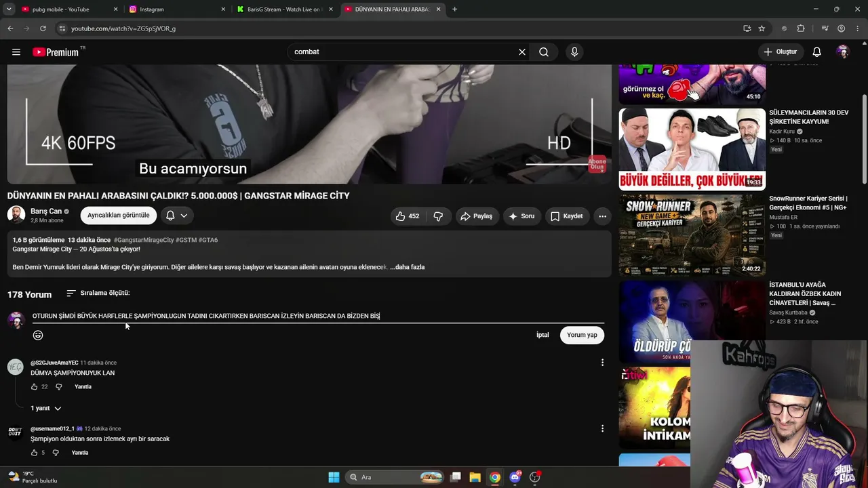Open the SÜLEYMANCILARIN 30 DEV ŞİRKETİNE KAYYUM thumbnail
Viewport: 868px width, 488px height.
[x=692, y=148]
